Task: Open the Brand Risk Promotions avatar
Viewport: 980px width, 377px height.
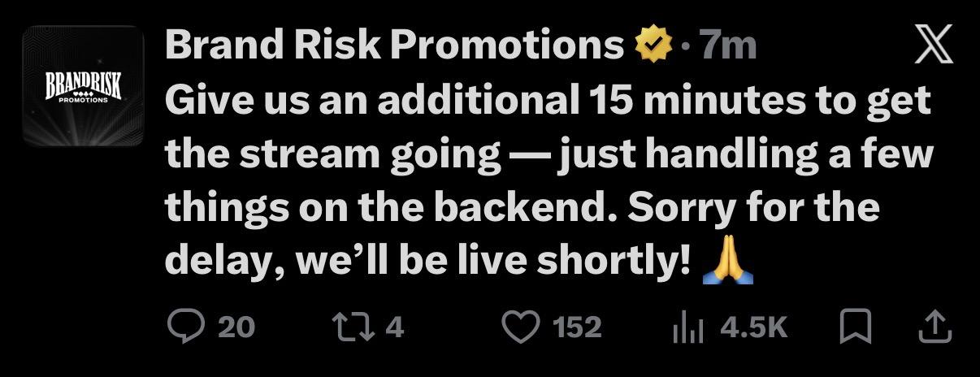Action: (x=83, y=86)
